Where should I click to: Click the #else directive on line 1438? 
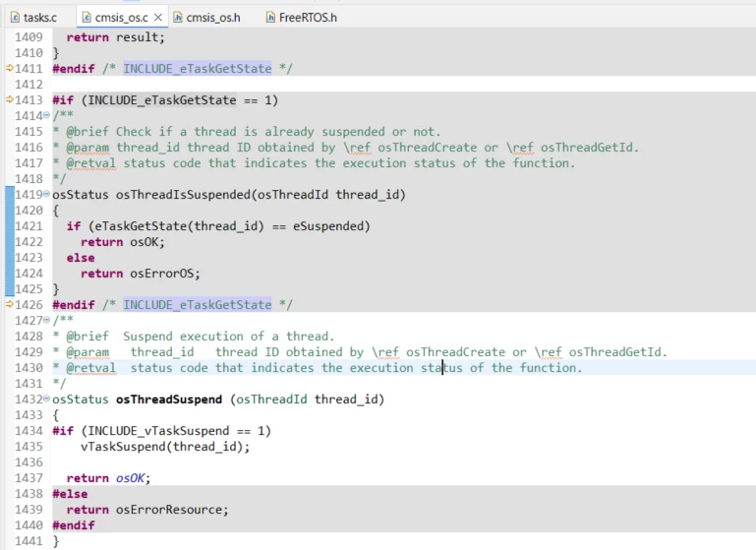coord(70,494)
